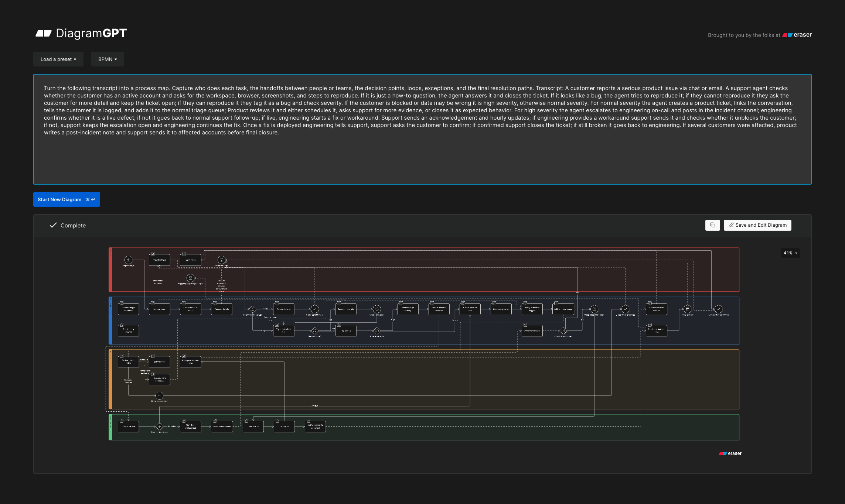Click the DiagramGPT logo

click(x=81, y=34)
